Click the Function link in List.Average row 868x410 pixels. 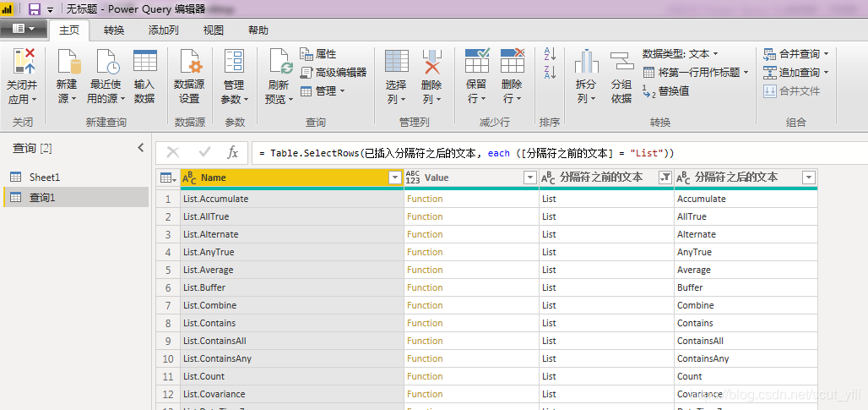click(x=425, y=270)
